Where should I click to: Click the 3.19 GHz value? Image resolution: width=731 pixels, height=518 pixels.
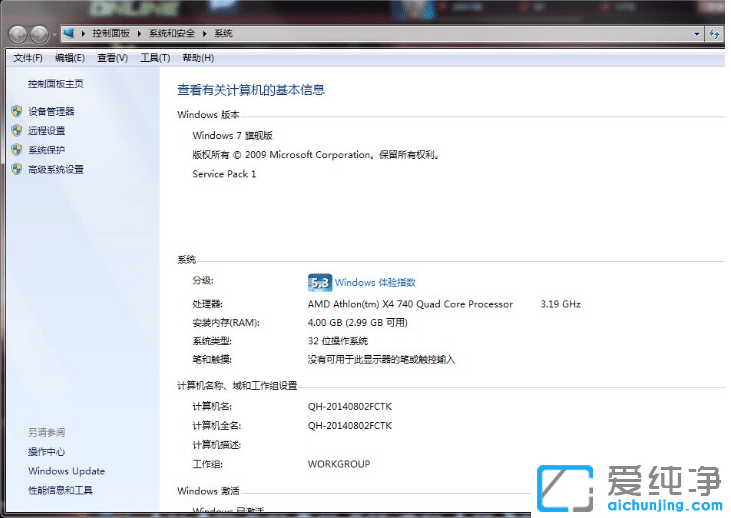[x=560, y=304]
